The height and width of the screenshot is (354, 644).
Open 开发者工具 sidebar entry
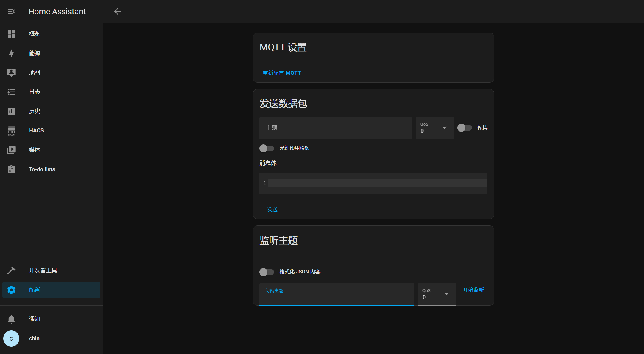(x=51, y=270)
